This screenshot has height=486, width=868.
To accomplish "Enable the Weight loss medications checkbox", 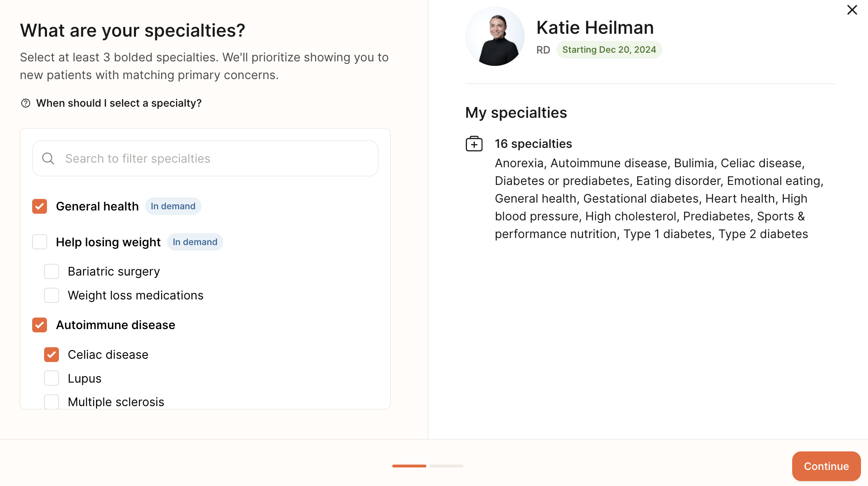I will [52, 295].
